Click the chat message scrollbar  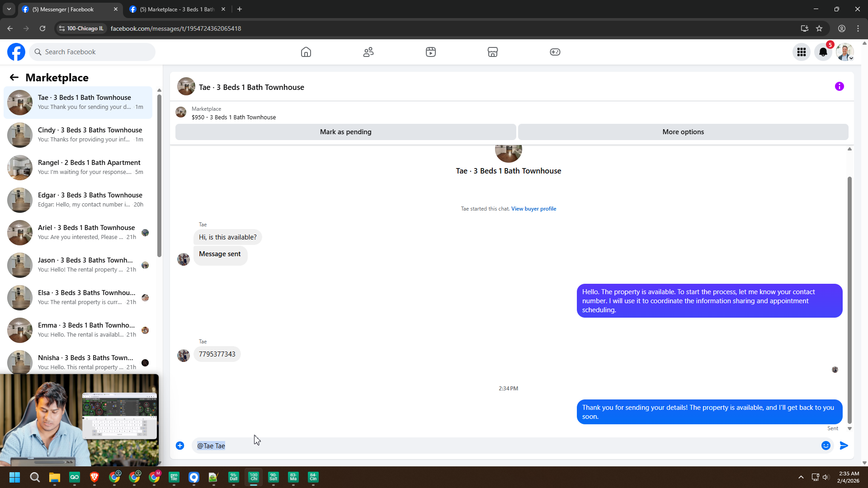[x=849, y=298]
